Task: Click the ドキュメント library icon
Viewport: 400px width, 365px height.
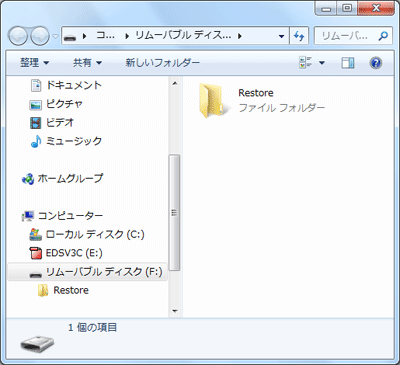Action: tap(36, 86)
